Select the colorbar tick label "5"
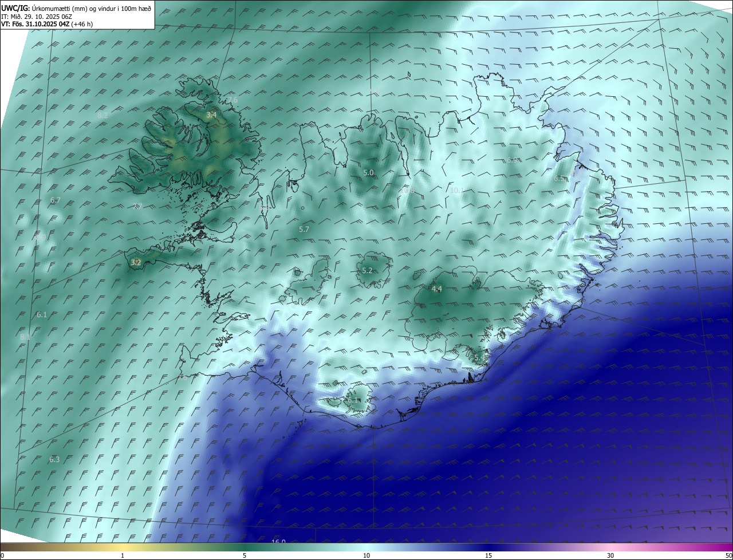The width and height of the screenshot is (733, 560). point(245,555)
